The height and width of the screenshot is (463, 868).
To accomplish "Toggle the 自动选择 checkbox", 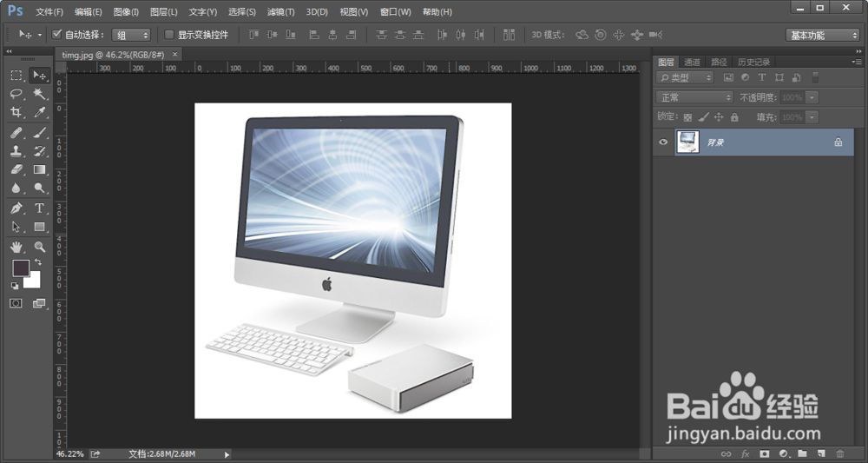I will point(56,35).
